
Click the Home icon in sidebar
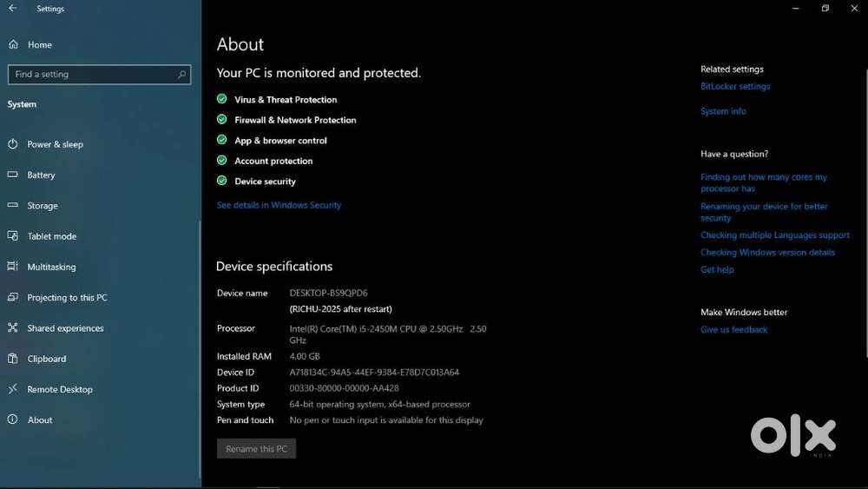[13, 44]
